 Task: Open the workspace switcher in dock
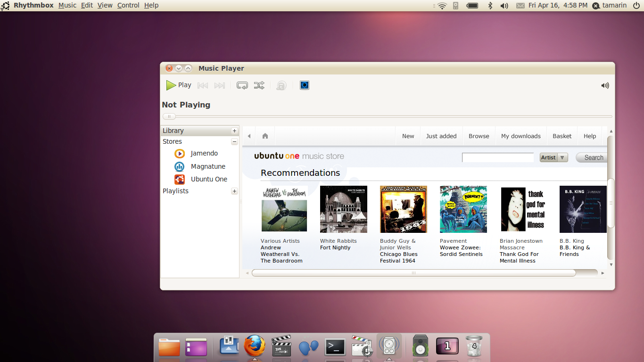tap(447, 346)
